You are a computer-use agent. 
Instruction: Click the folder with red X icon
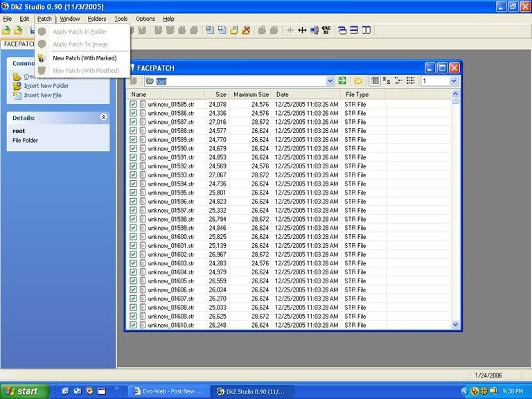coord(246,30)
